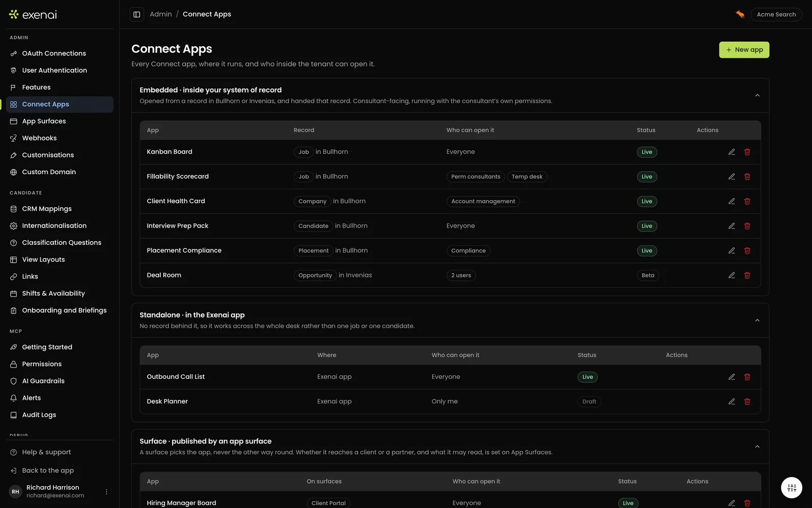Screen dimensions: 812x508
Task: Edit the Deal Room app
Action: point(732,275)
